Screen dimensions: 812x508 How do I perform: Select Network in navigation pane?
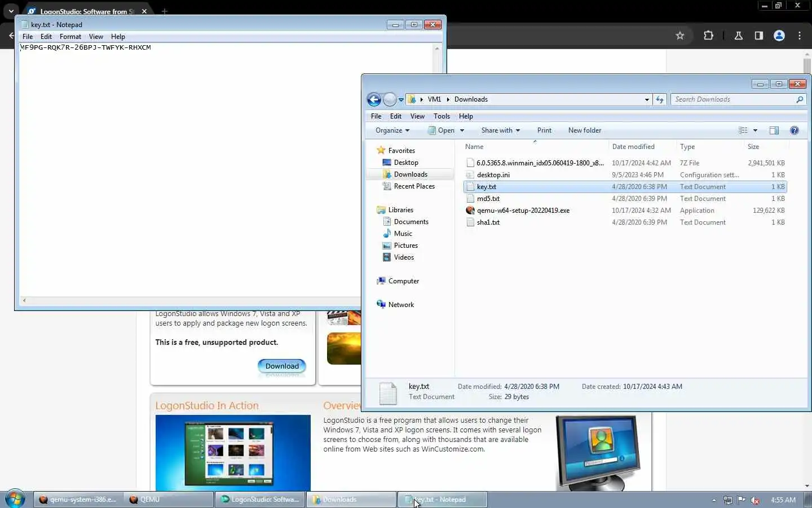coord(401,305)
